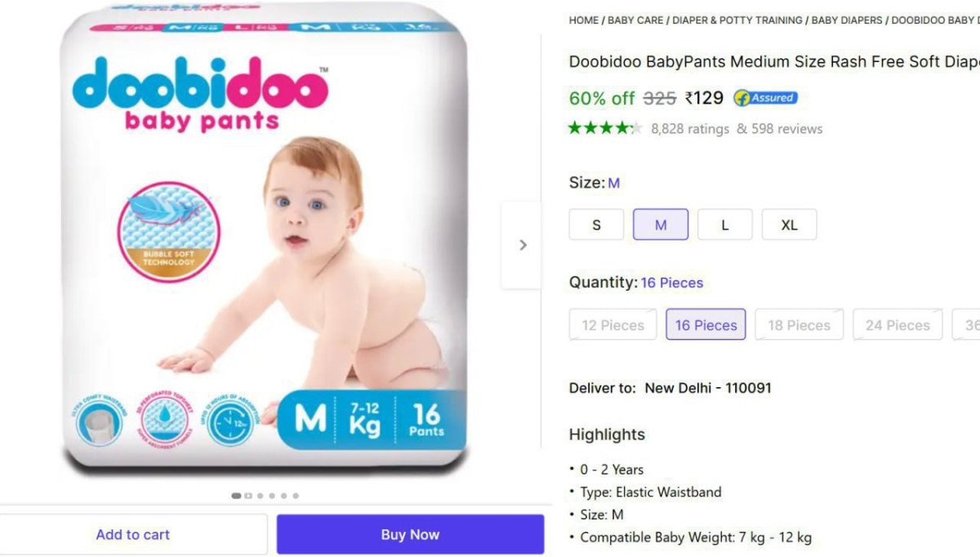The height and width of the screenshot is (557, 980).
Task: Open the BABY CARE breadcrumb
Action: (x=635, y=20)
